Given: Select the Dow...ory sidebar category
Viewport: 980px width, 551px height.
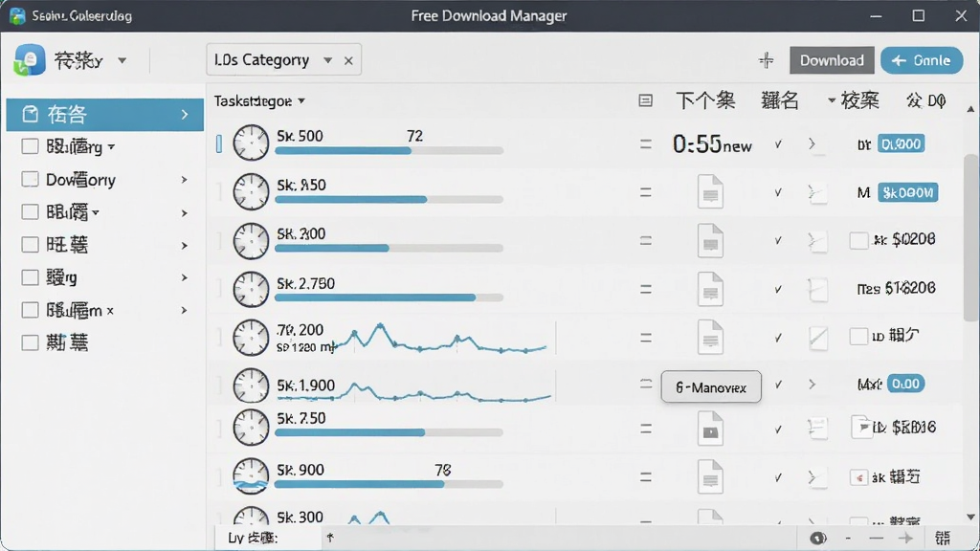Looking at the screenshot, I should (x=80, y=180).
